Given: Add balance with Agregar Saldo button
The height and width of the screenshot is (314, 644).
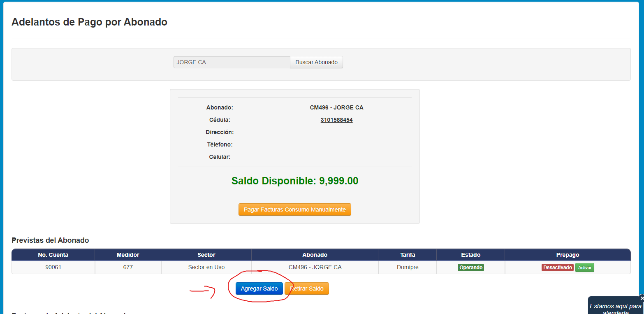Looking at the screenshot, I should pos(259,288).
